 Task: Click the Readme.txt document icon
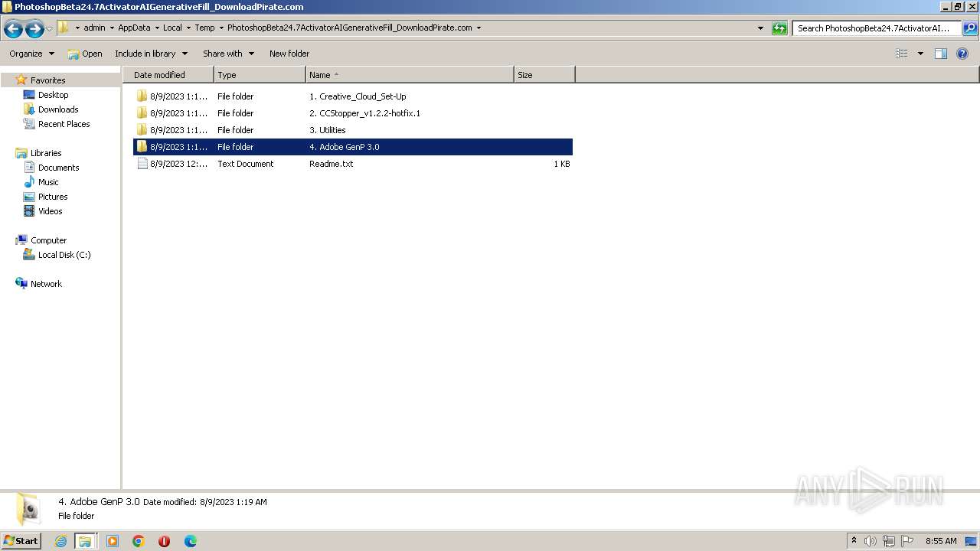tap(142, 164)
